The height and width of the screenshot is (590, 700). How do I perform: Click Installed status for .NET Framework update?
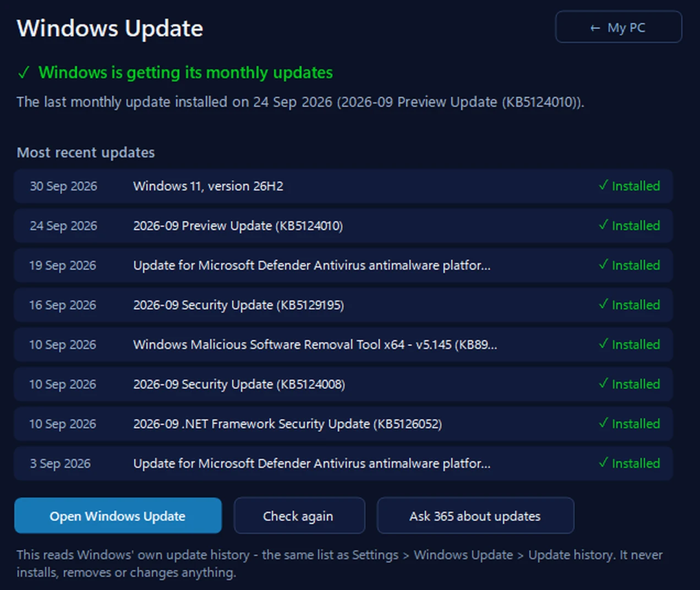pos(630,424)
